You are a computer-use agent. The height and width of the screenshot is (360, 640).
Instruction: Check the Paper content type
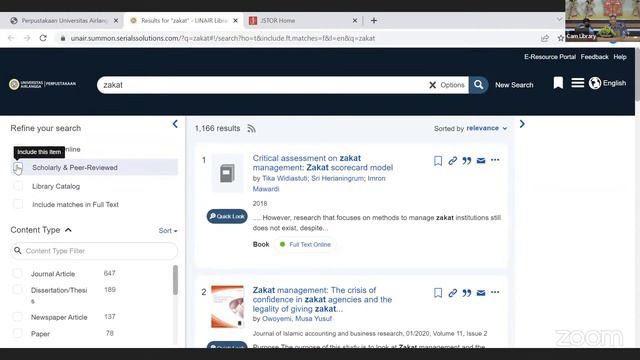pyautogui.click(x=17, y=333)
